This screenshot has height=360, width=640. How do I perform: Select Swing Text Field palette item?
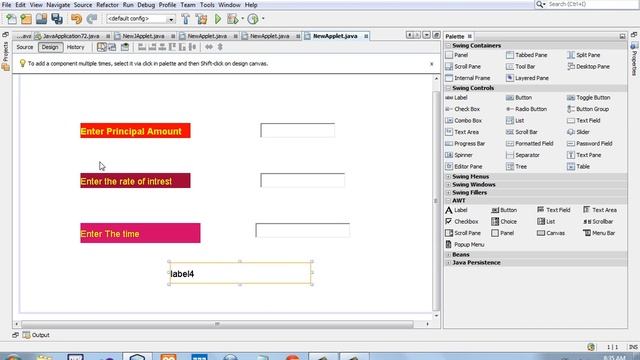(584, 120)
